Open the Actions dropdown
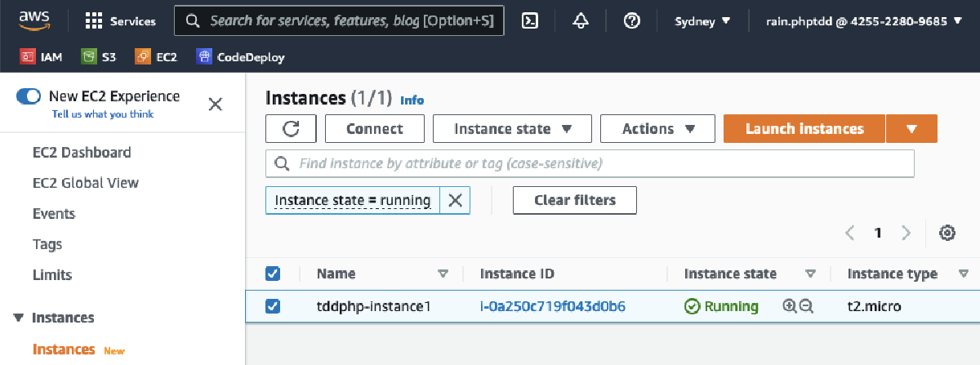The image size is (980, 365). (658, 129)
